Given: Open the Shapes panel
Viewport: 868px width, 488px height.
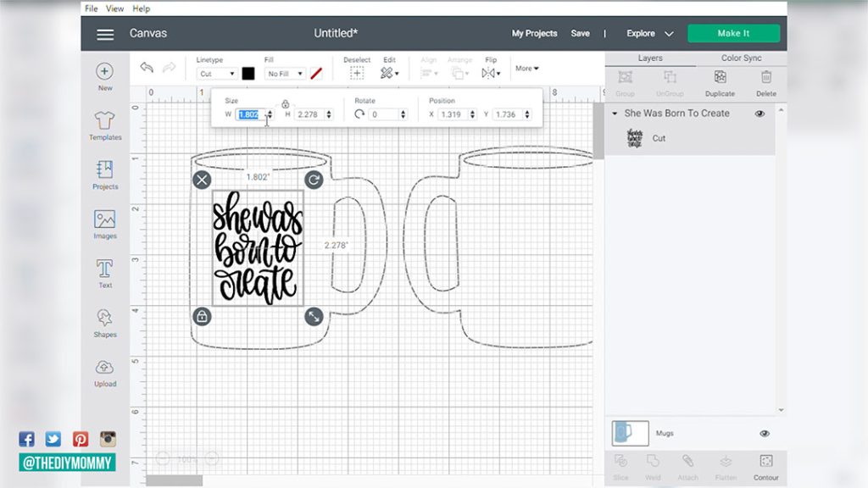Looking at the screenshot, I should tap(104, 323).
